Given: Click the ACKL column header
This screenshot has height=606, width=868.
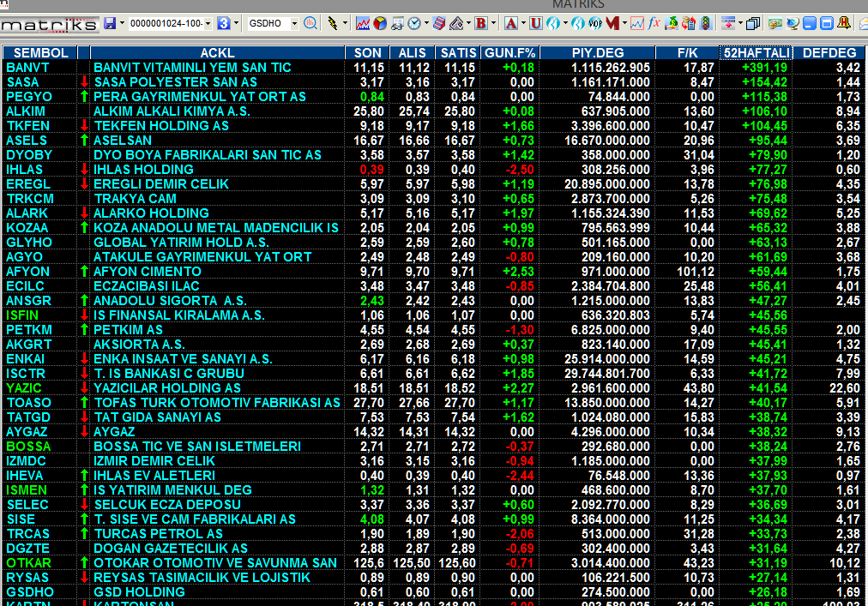Looking at the screenshot, I should click(x=217, y=52).
